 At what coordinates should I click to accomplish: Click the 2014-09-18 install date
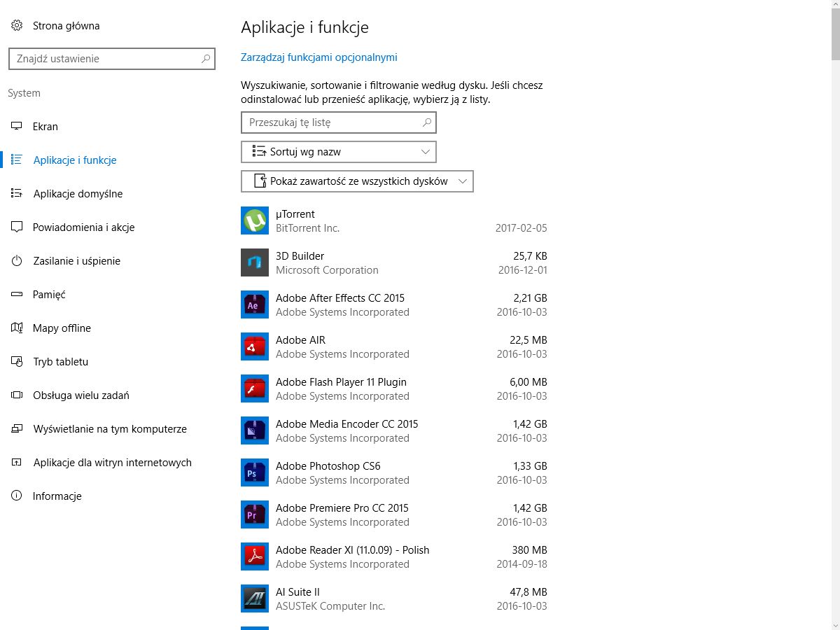522,564
